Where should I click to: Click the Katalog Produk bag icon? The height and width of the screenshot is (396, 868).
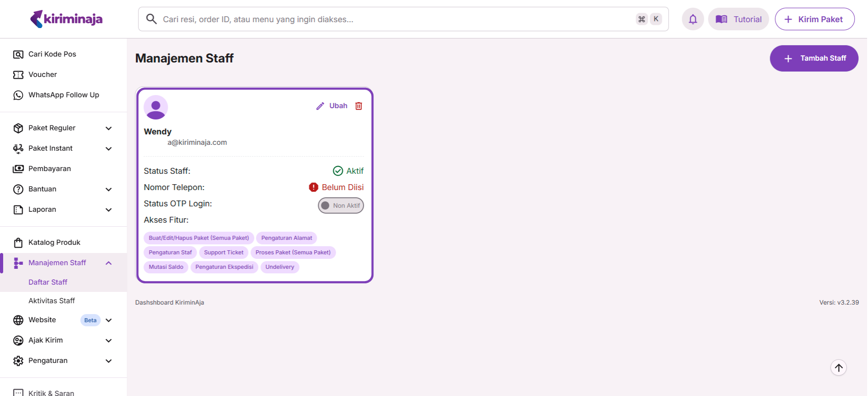(x=18, y=243)
